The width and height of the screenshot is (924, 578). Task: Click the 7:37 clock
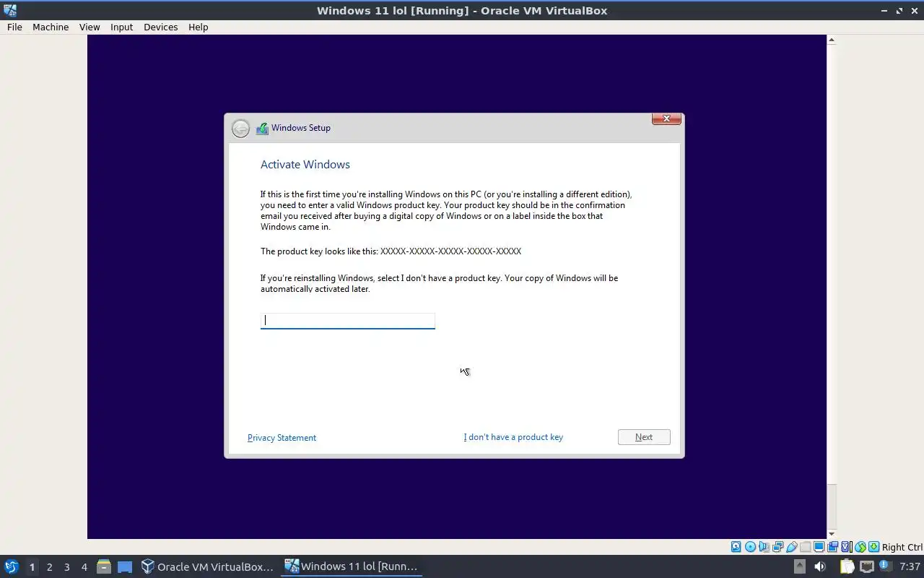click(x=910, y=566)
